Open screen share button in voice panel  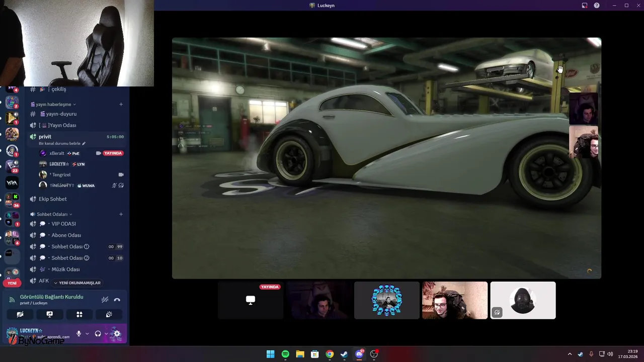pyautogui.click(x=50, y=314)
